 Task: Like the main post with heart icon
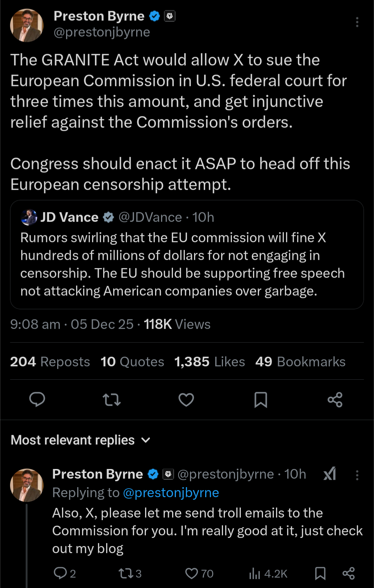pos(186,400)
